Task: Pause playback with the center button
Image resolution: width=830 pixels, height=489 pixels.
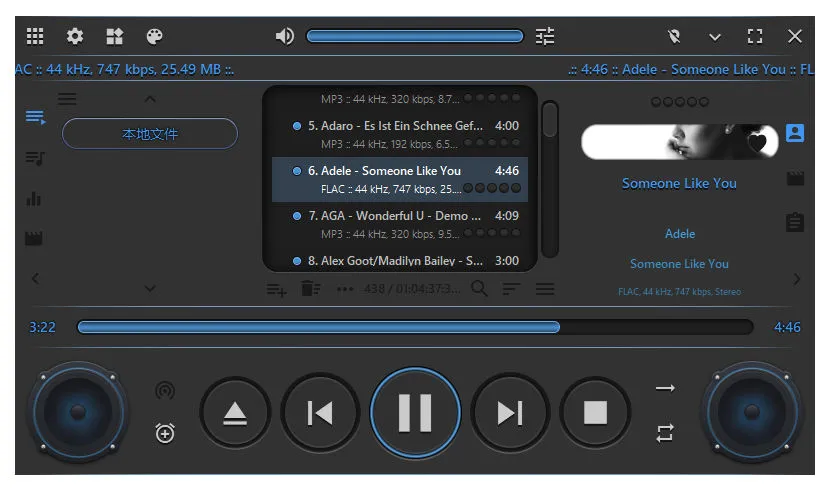Action: [x=415, y=412]
